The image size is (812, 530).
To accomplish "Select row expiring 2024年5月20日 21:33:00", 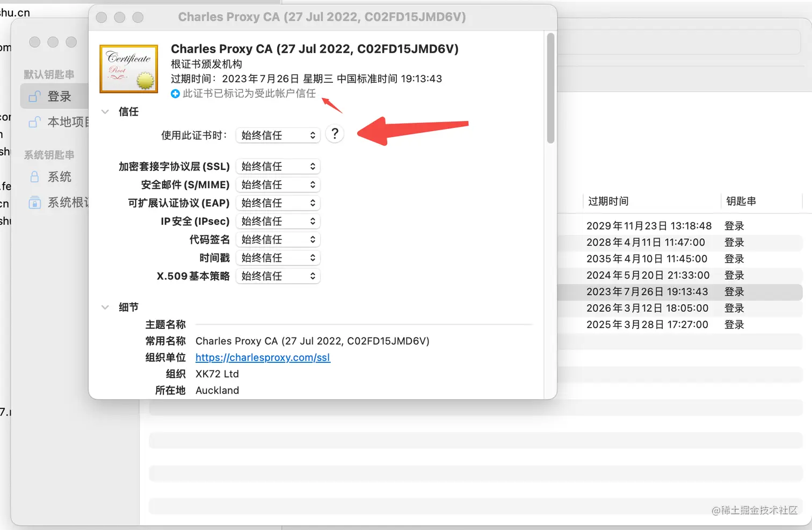I will [680, 275].
